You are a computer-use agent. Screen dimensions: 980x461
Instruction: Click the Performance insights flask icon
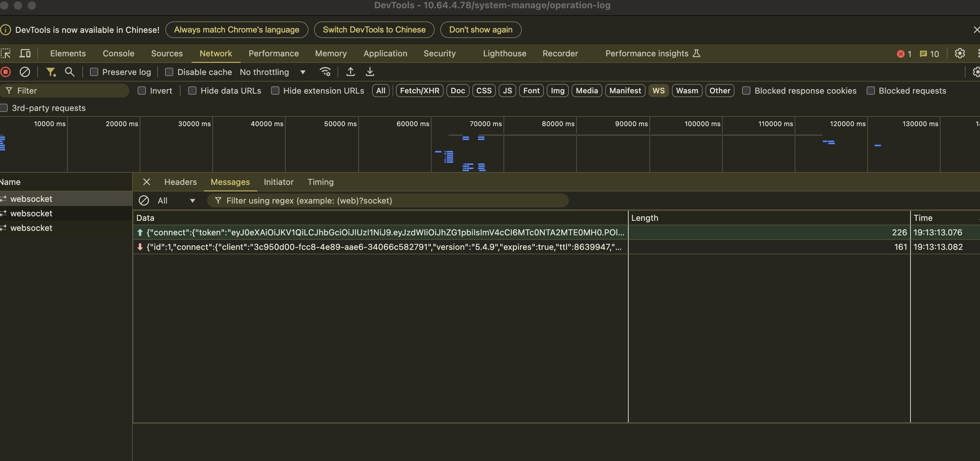point(696,54)
